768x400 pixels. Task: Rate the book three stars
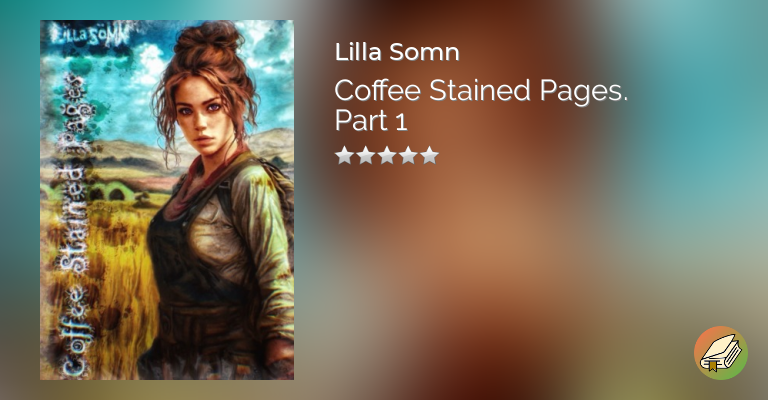387,155
